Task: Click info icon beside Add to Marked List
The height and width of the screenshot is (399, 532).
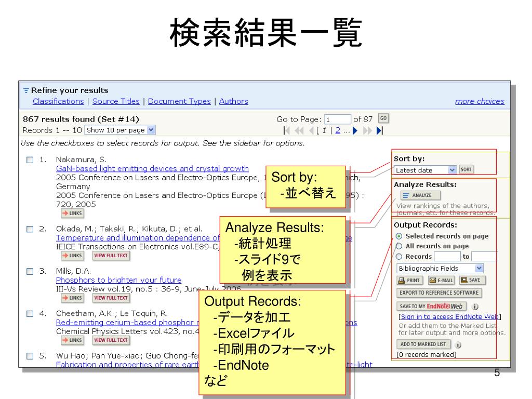Action: pos(458,345)
